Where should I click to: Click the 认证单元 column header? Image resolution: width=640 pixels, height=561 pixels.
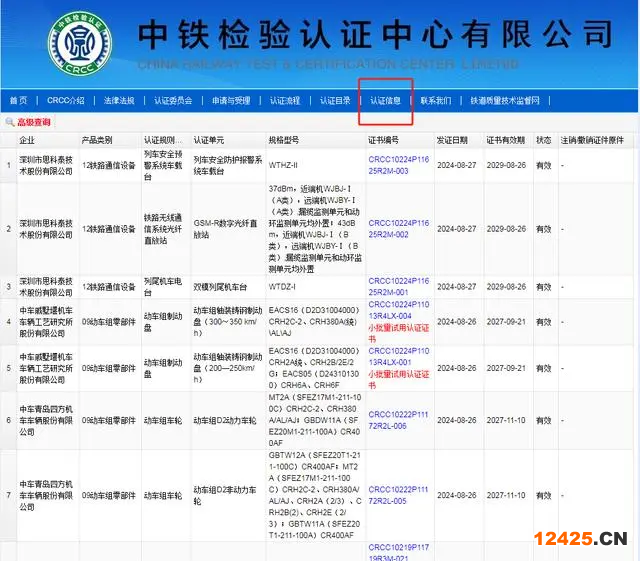(x=209, y=140)
